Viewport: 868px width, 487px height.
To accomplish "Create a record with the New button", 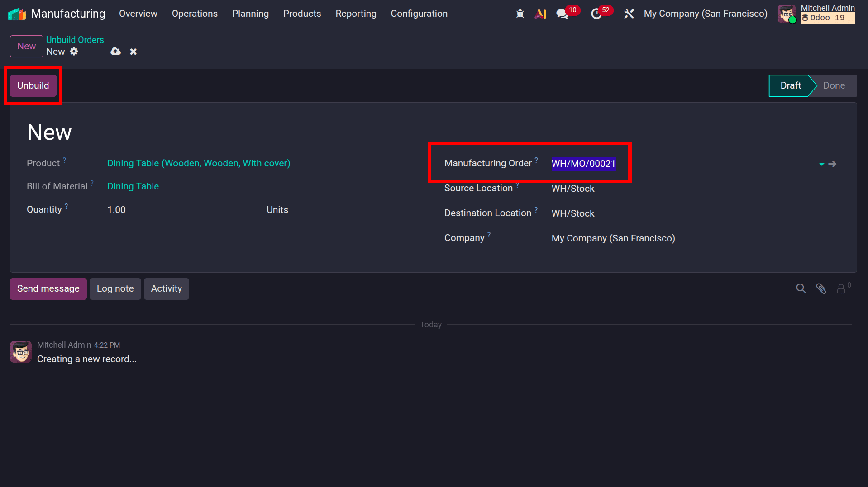I will 27,46.
